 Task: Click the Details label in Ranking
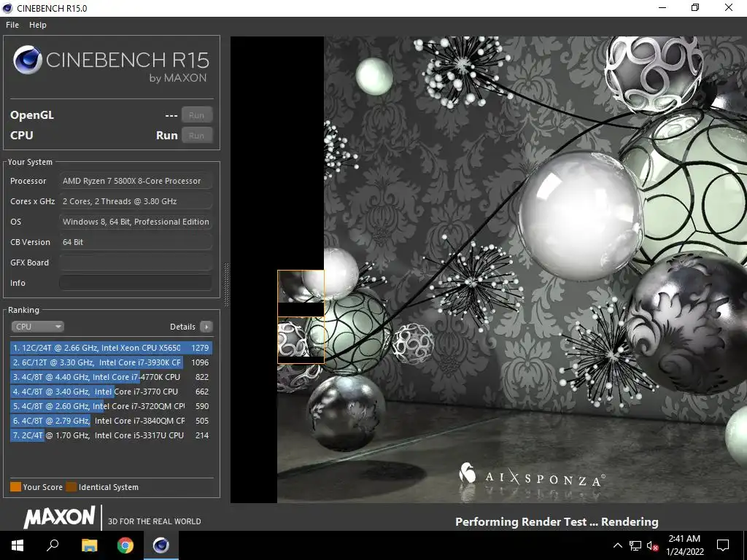point(182,327)
